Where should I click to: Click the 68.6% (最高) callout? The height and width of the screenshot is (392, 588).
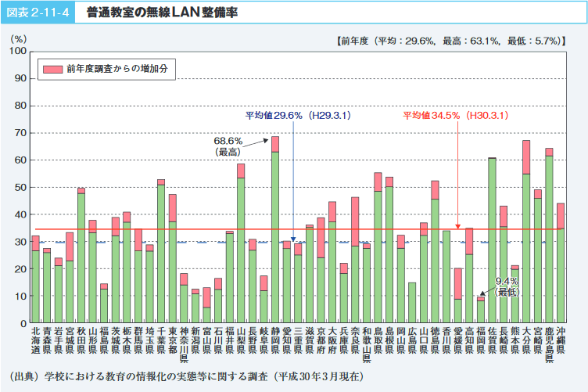pos(228,146)
